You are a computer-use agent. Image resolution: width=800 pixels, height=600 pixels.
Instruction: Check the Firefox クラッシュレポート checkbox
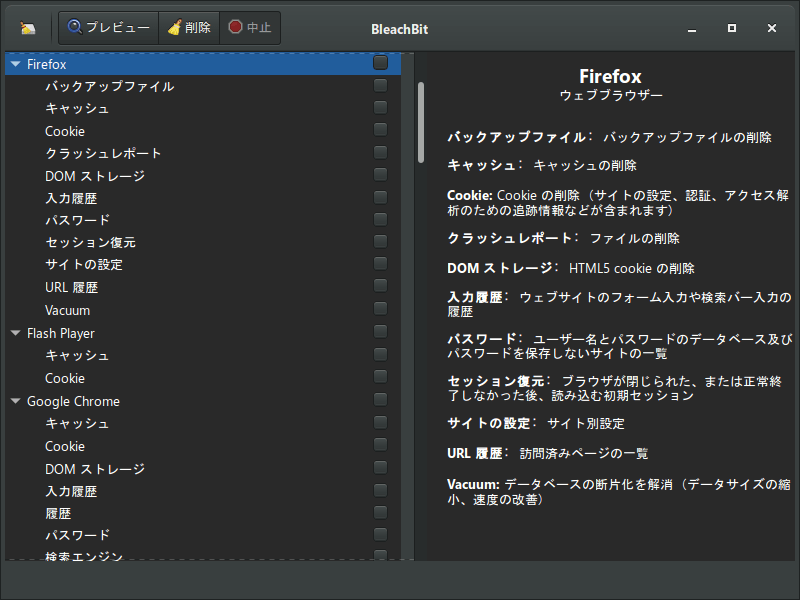[380, 153]
